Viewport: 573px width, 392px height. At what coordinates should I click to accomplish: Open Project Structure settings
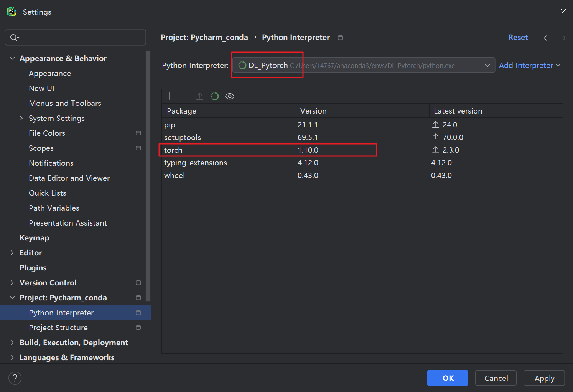pyautogui.click(x=58, y=328)
